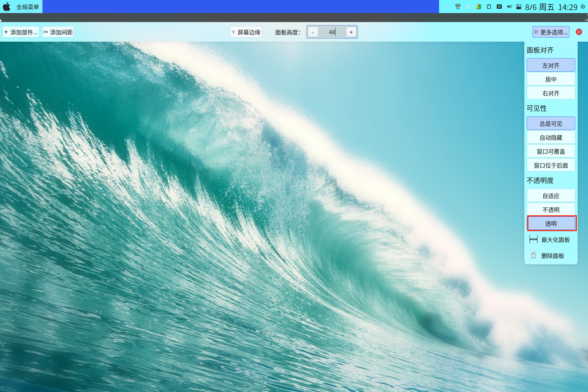Screen dimensions: 588x392
Task: Open the 更多选项 dropdown
Action: coord(551,32)
